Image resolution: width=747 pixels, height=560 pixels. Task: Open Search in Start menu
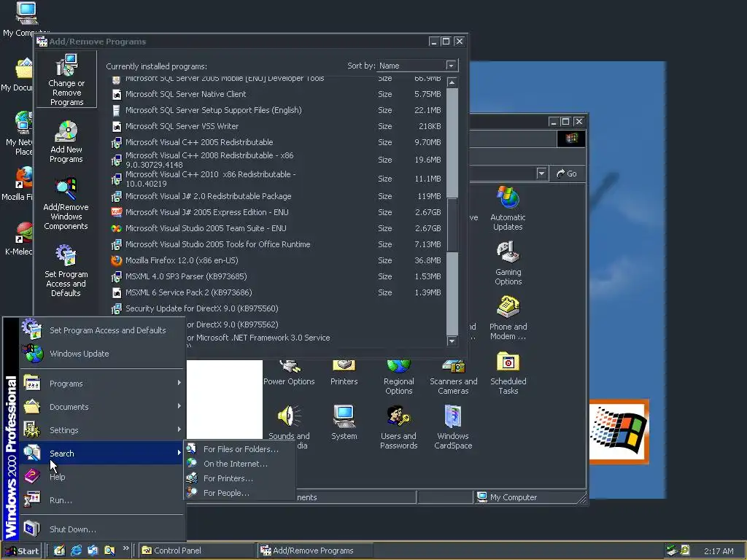(101, 453)
